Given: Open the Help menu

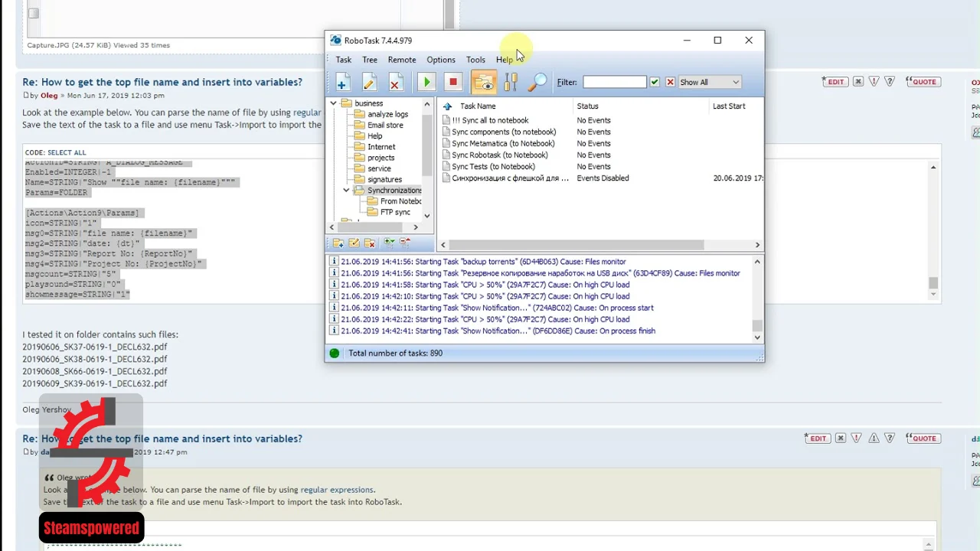Looking at the screenshot, I should (504, 60).
